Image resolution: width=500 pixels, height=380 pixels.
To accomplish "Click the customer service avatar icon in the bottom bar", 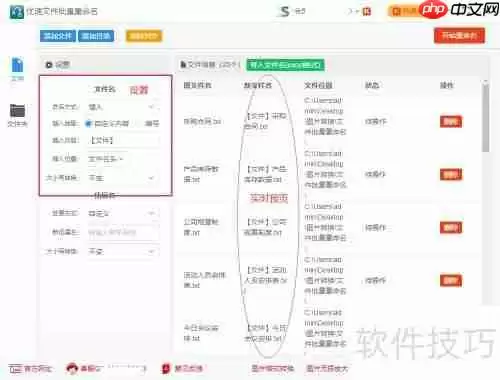I will tap(72, 368).
